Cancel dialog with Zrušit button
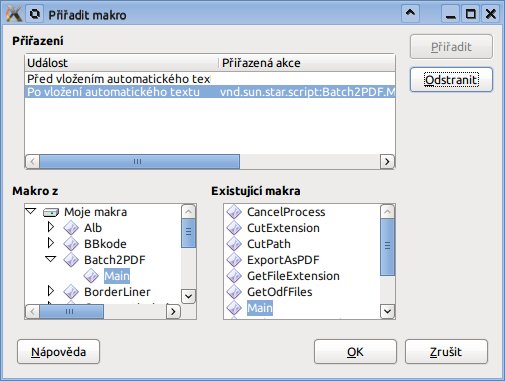This screenshot has width=505, height=381. (446, 352)
